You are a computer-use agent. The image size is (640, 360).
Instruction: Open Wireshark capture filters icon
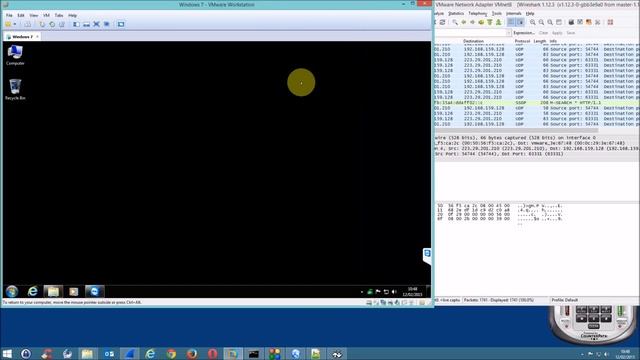point(571,22)
